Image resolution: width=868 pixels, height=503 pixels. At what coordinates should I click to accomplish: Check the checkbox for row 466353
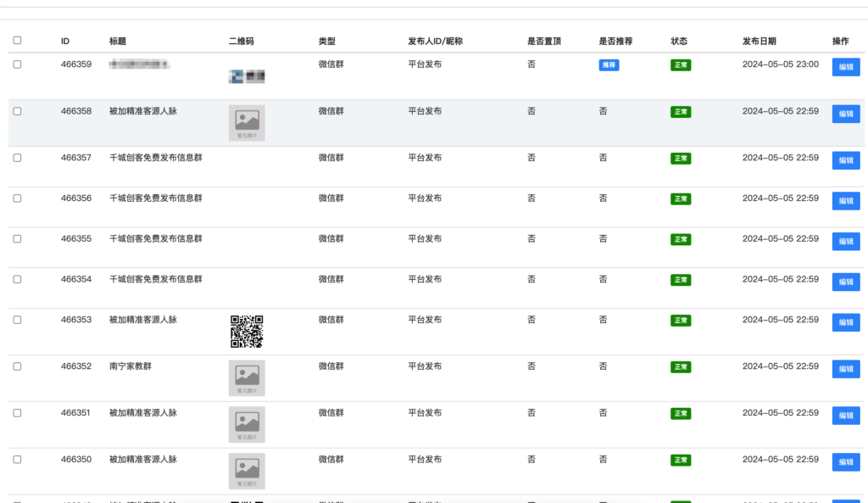[18, 317]
